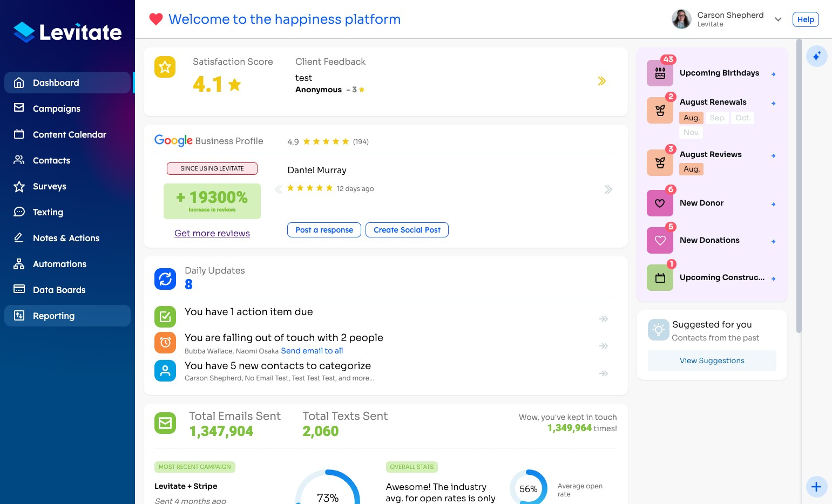This screenshot has height=504, width=832.
Task: Click the Daily Updates refresh icon
Action: coord(165,279)
